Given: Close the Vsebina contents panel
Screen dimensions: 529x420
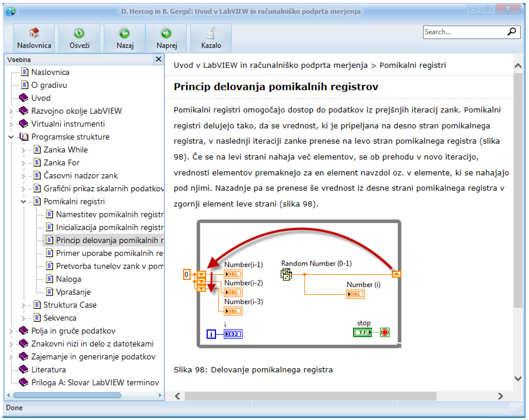Looking at the screenshot, I should 159,59.
